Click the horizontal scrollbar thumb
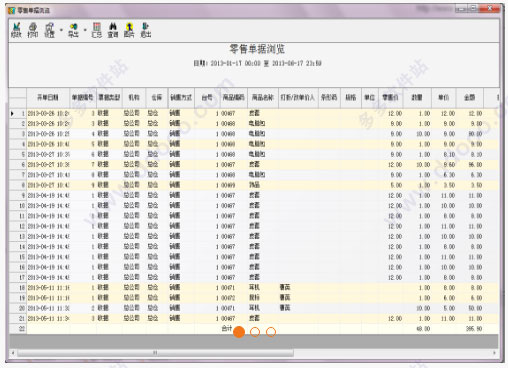Image resolution: width=508 pixels, height=368 pixels. 156,353
